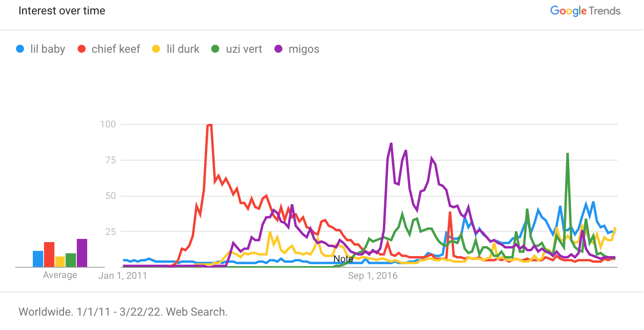Viewport: 644px width, 330px height.
Task: Click the Interest over time heading
Action: pos(62,11)
